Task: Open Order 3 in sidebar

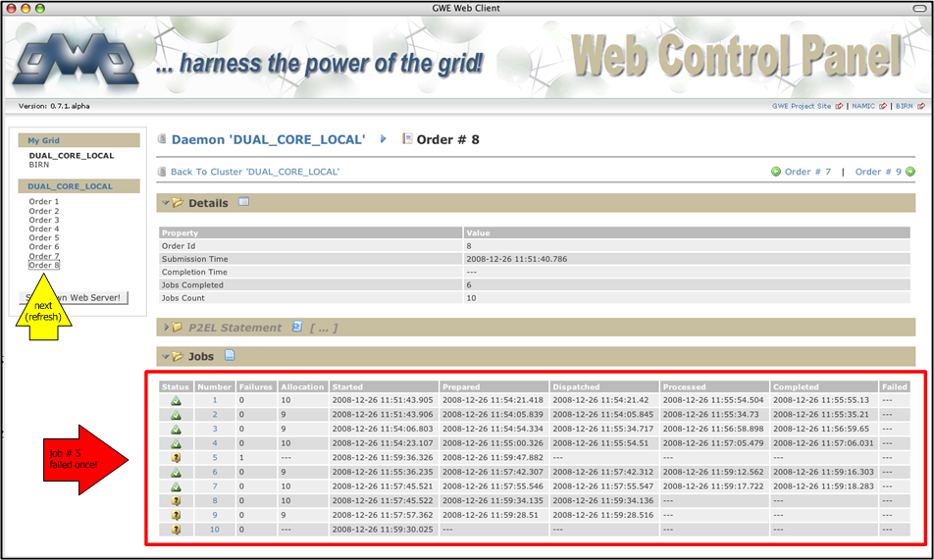Action: 44,220
